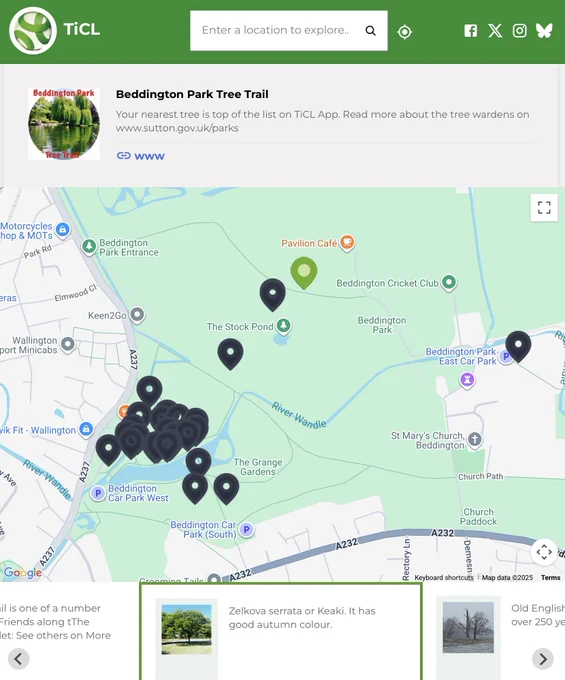This screenshot has height=680, width=565.
Task: Click the TiCL logo in the header
Action: click(33, 30)
